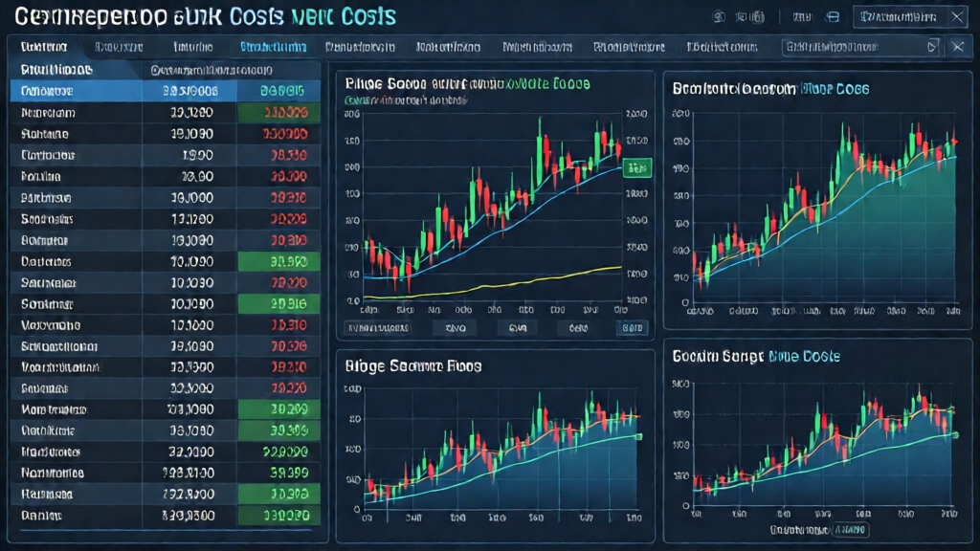Click the second timeframe button under first chart

455,328
